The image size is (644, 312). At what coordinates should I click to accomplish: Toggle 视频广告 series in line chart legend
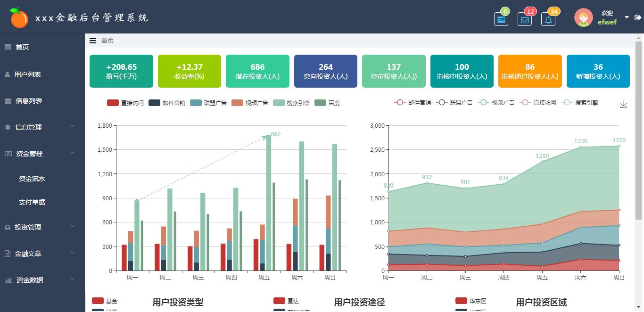[495, 102]
